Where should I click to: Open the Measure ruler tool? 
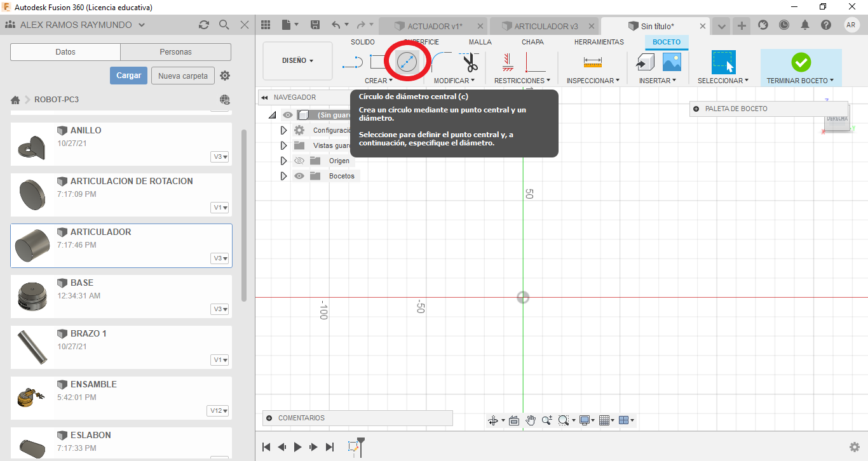592,62
